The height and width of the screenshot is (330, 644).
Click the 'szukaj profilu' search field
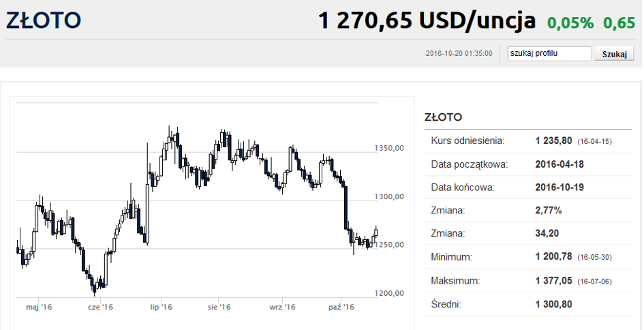549,53
